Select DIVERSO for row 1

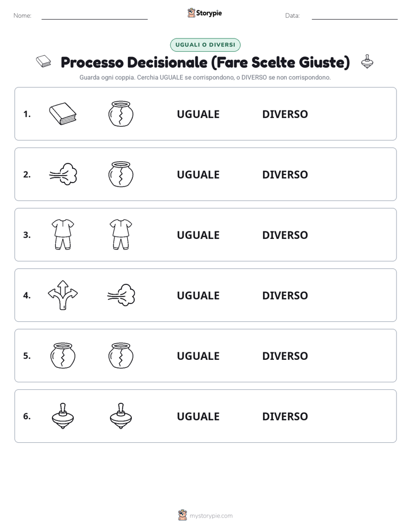point(285,114)
